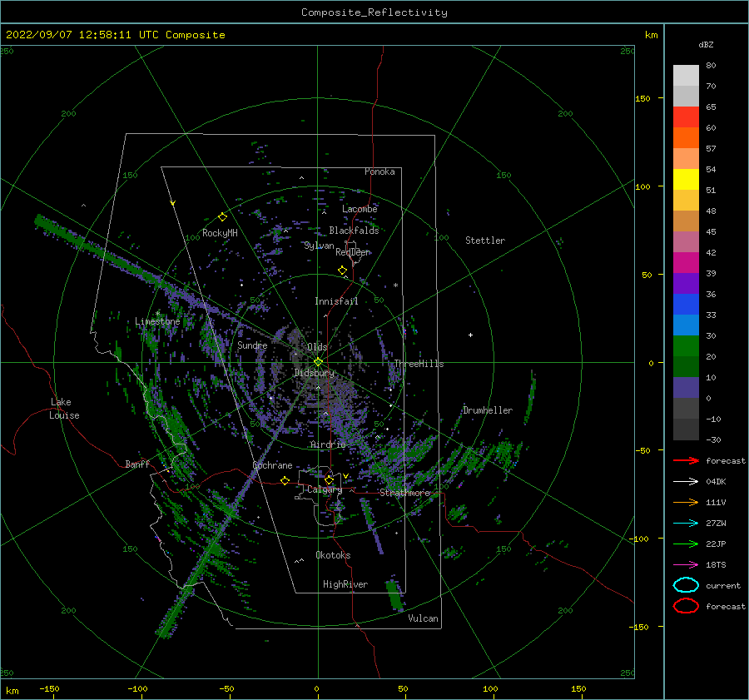749x700 pixels.
Task: Click the blue 36–33 dBZ color swatch
Action: 686,305
